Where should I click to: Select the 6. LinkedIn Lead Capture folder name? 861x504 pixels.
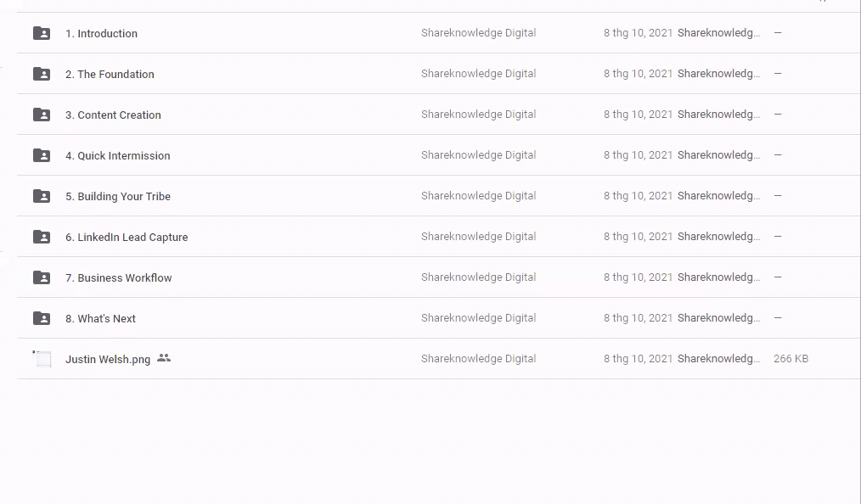point(127,238)
